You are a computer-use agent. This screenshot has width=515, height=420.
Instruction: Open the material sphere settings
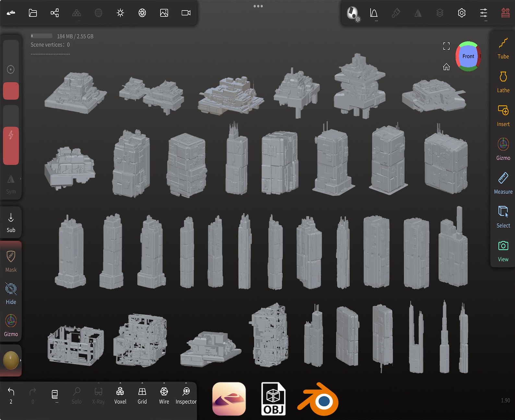click(x=353, y=13)
